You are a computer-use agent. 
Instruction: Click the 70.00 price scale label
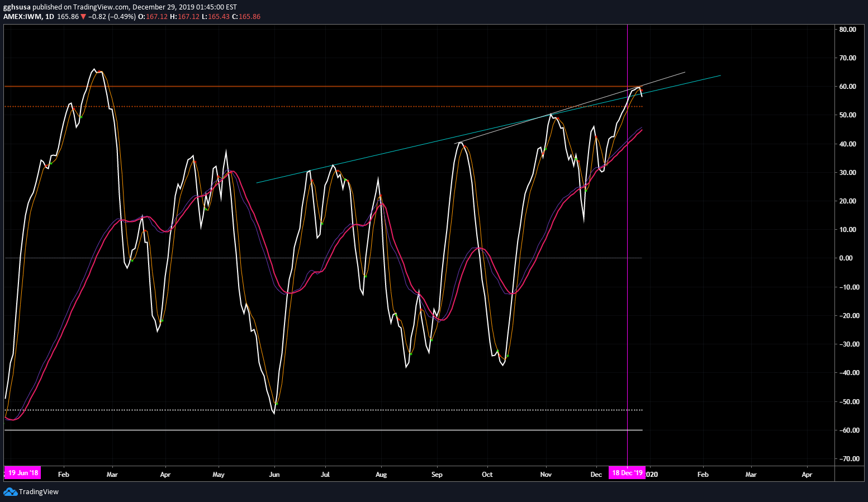coord(847,58)
